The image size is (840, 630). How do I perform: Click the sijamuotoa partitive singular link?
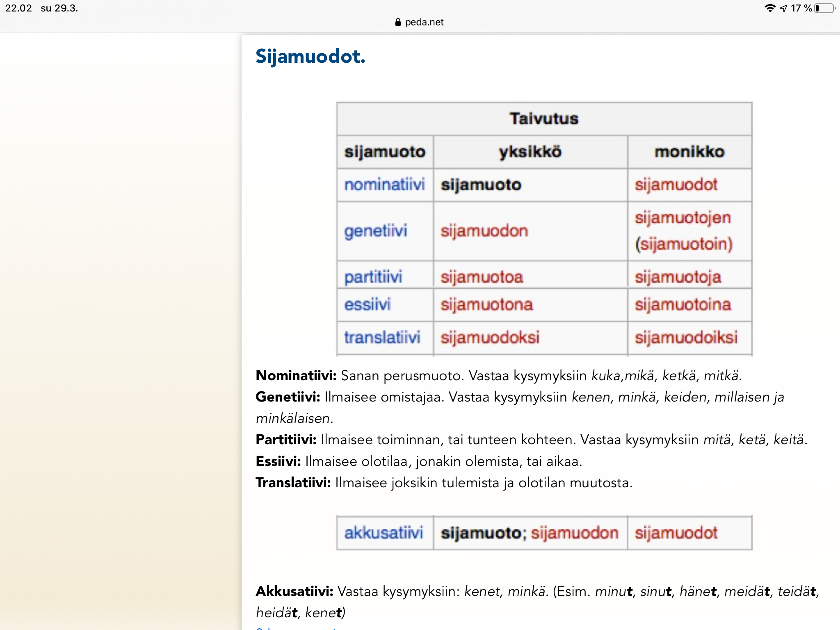point(482,277)
